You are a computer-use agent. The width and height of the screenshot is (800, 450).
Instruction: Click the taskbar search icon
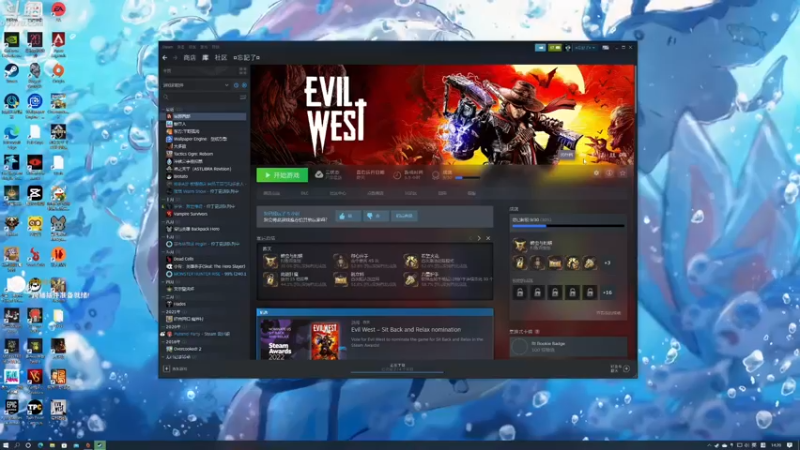click(17, 445)
